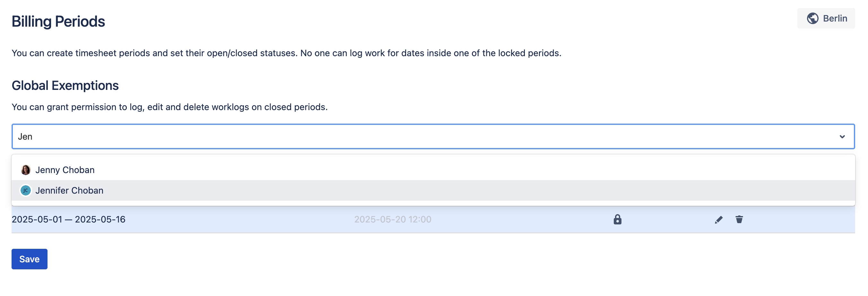The image size is (868, 296).
Task: Click the Global Exemptions heading
Action: (x=65, y=86)
